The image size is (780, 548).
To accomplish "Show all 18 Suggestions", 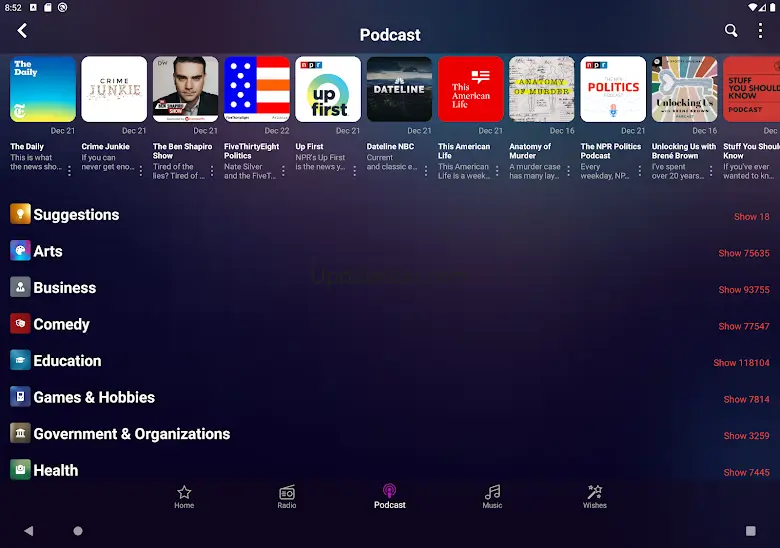I will (x=752, y=216).
